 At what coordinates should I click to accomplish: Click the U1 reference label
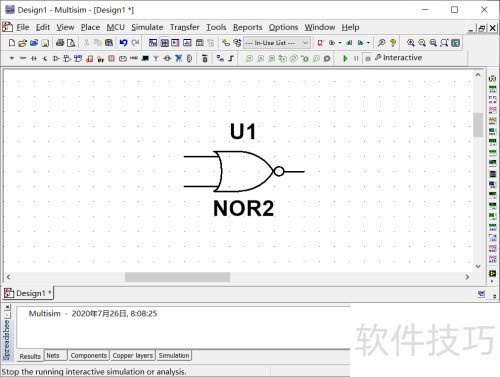(x=243, y=131)
